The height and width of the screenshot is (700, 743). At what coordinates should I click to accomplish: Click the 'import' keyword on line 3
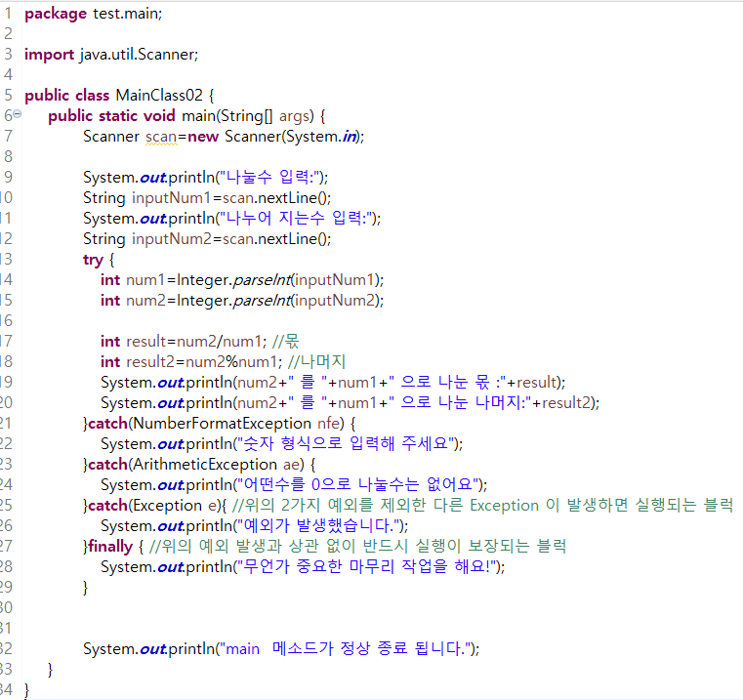click(49, 55)
